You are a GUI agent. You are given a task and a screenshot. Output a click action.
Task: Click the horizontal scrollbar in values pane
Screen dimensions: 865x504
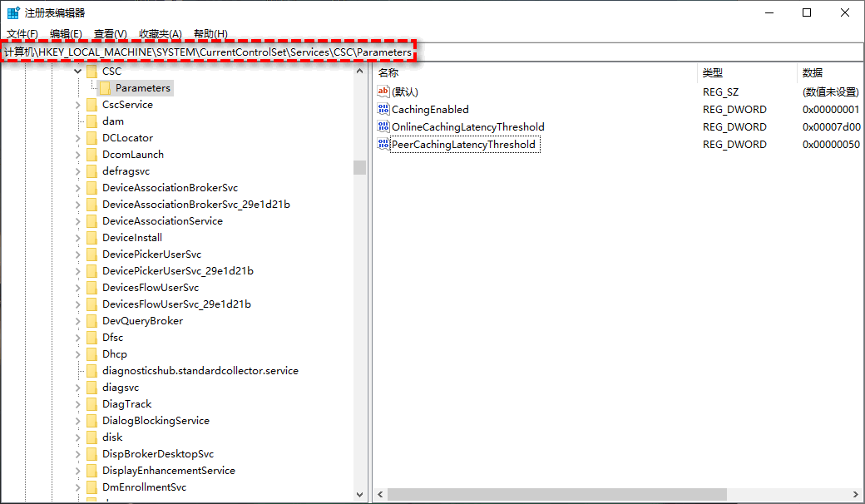pos(557,495)
